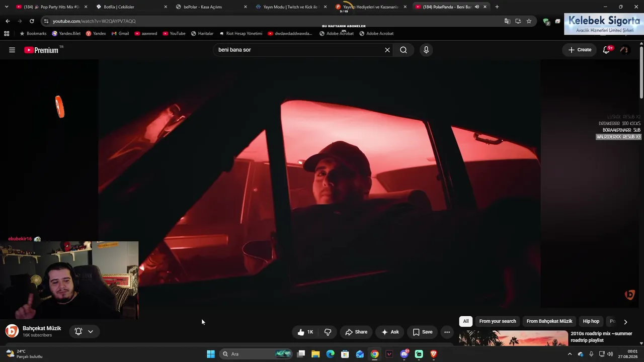Mute the PolarPanda tab audio

(477, 7)
